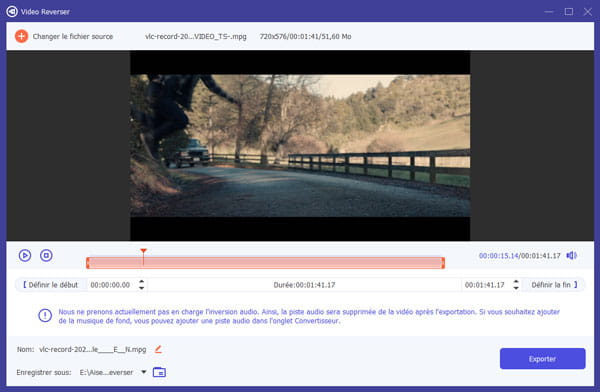Click the info exclamation icon
The width and height of the screenshot is (600, 392).
pos(45,316)
